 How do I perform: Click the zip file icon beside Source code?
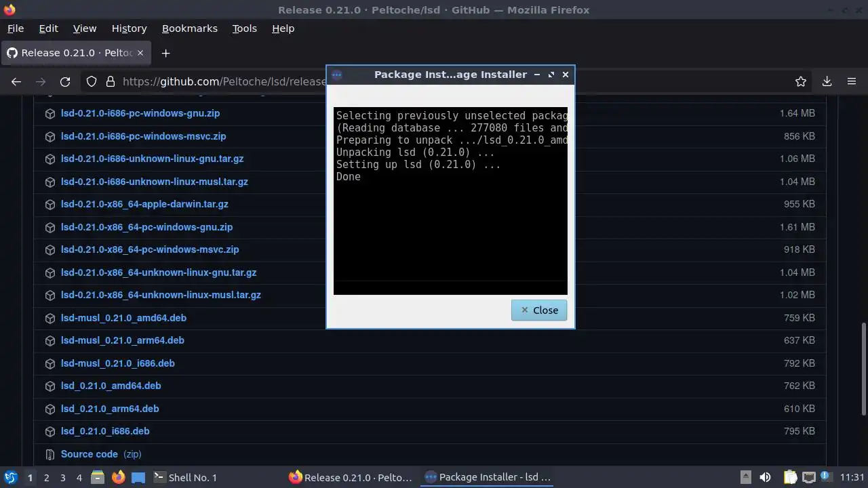(x=50, y=455)
